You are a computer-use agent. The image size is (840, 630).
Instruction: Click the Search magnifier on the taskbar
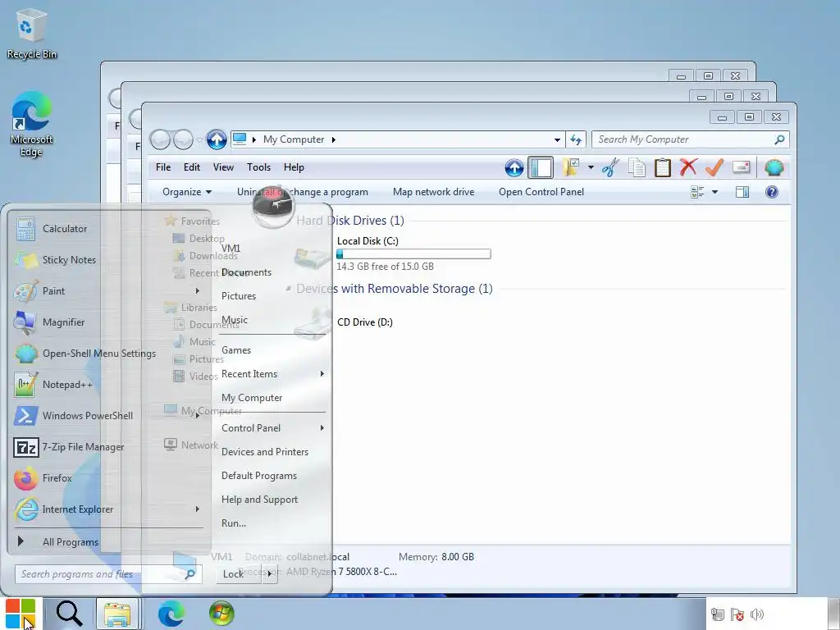pos(69,614)
